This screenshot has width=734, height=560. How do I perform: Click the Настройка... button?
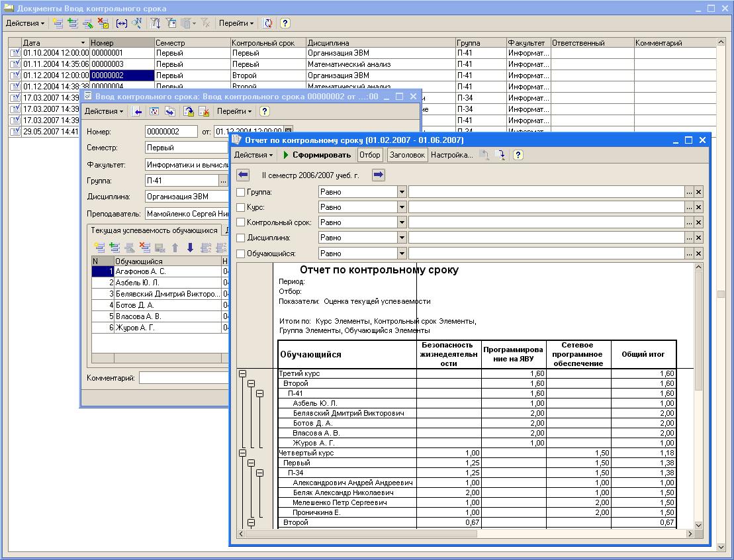pos(452,155)
